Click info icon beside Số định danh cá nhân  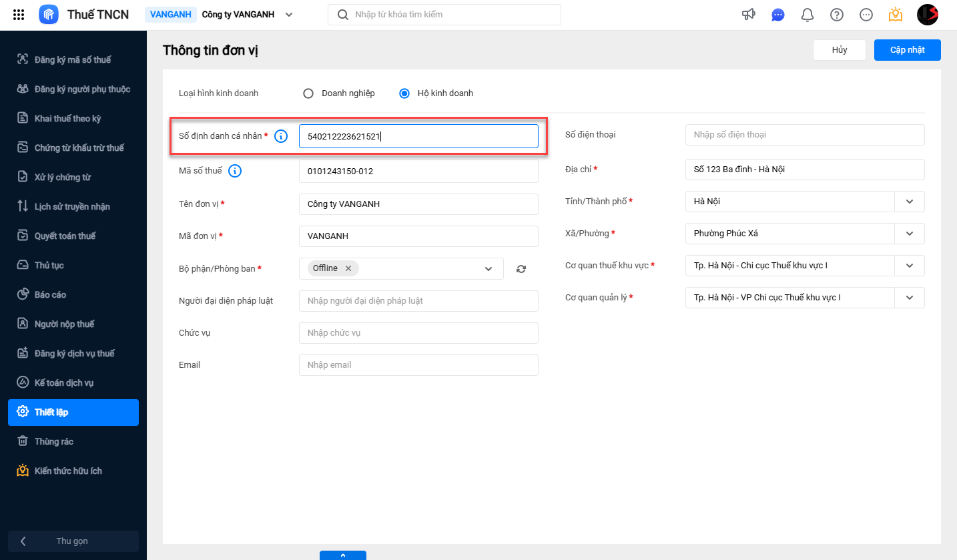(x=281, y=136)
